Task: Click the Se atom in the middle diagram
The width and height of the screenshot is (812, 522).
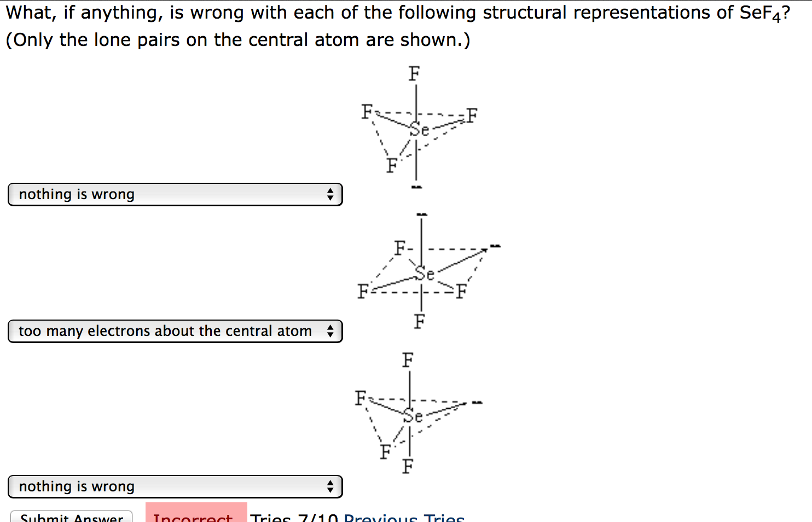Action: pos(426,275)
